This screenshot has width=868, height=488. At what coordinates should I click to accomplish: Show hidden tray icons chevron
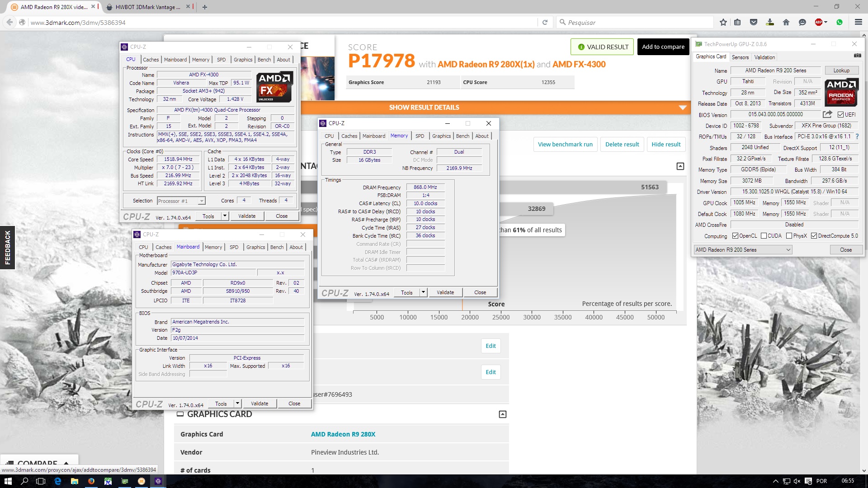click(775, 481)
